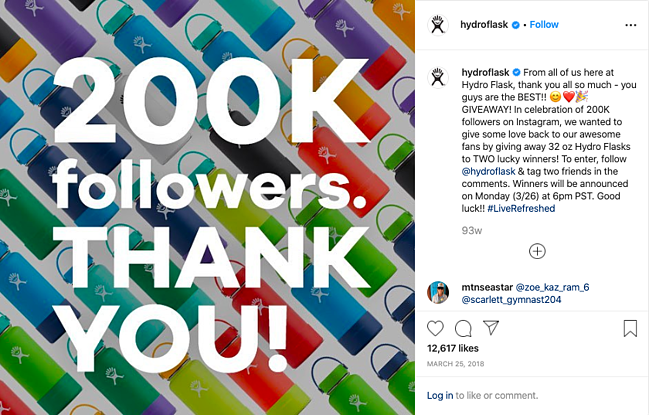The image size is (649, 415).
Task: Open mtnseastar's profile avatar
Action: [x=438, y=291]
